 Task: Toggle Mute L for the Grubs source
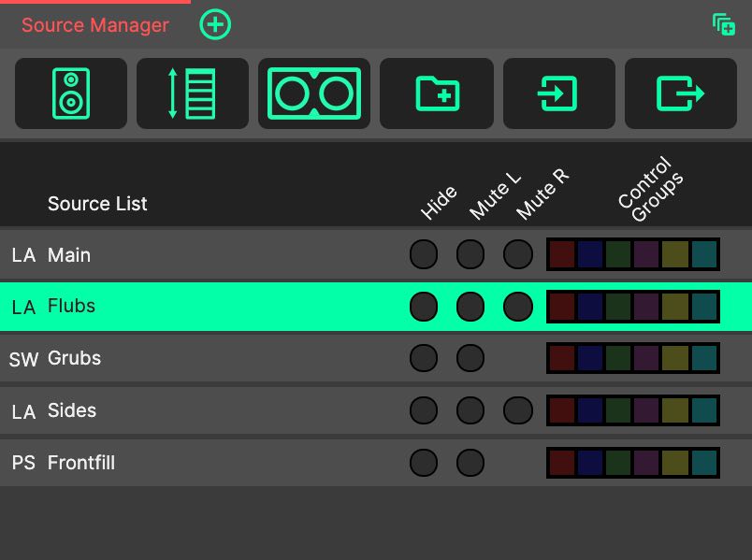tap(470, 358)
